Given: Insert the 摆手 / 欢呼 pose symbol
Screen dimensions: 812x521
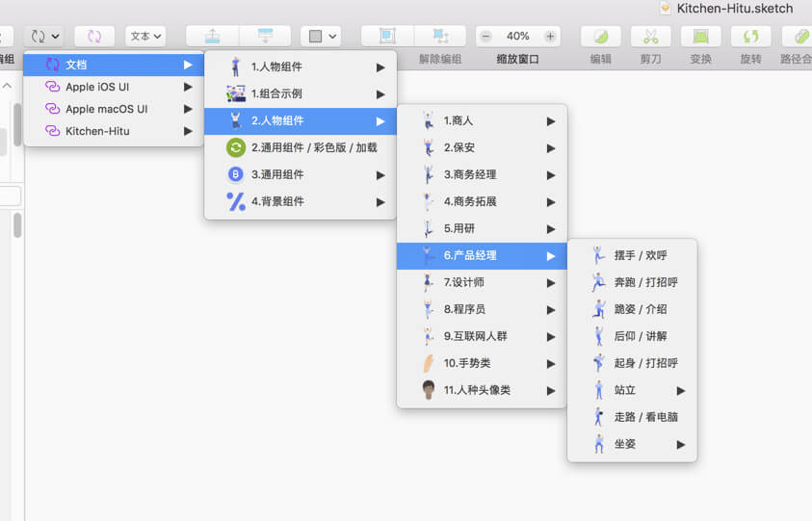Looking at the screenshot, I should [632, 255].
